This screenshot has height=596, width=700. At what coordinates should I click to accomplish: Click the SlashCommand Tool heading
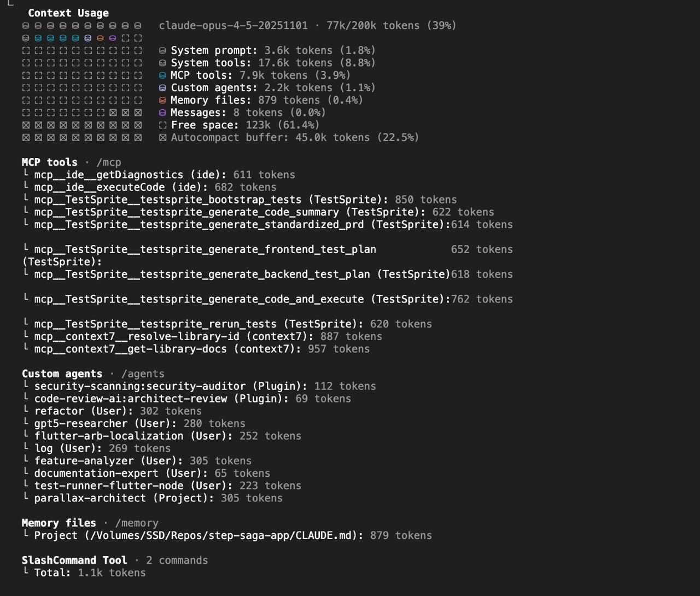point(74,560)
